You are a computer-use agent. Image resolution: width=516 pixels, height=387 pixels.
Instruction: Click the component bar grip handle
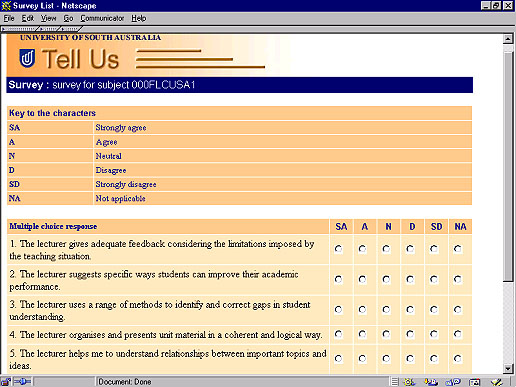(x=394, y=382)
